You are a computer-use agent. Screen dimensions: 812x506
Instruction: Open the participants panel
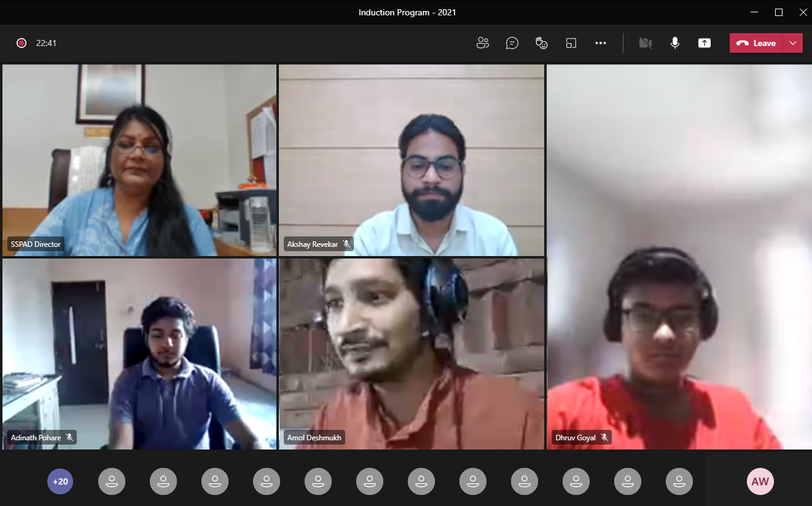click(482, 43)
